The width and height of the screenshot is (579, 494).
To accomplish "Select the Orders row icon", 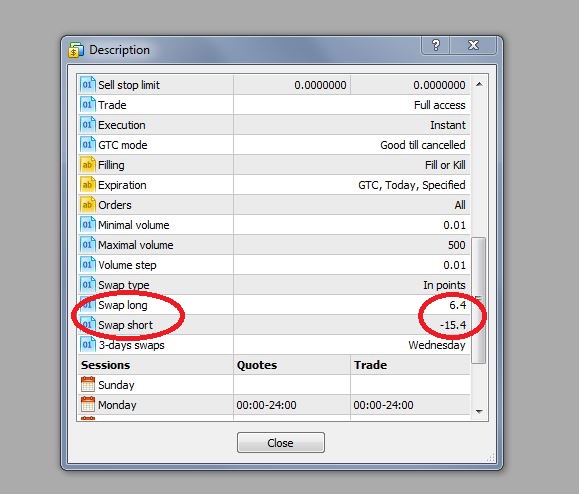I will click(88, 205).
